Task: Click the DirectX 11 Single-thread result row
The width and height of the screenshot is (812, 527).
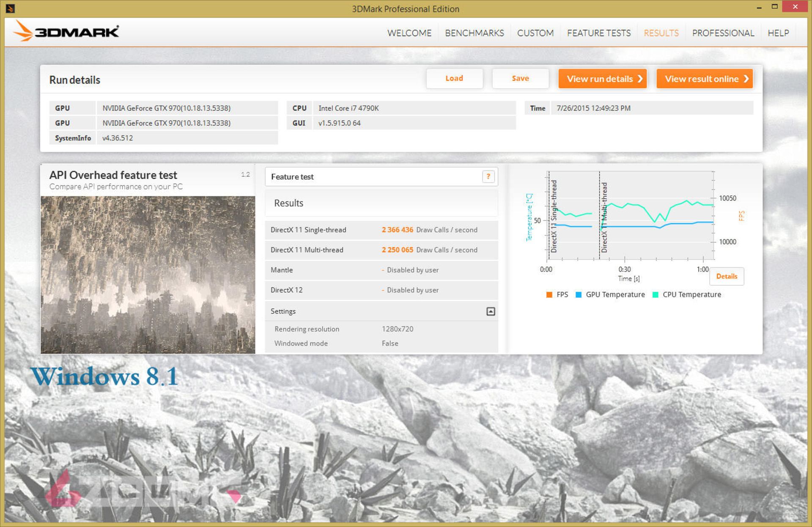Action: pyautogui.click(x=381, y=230)
